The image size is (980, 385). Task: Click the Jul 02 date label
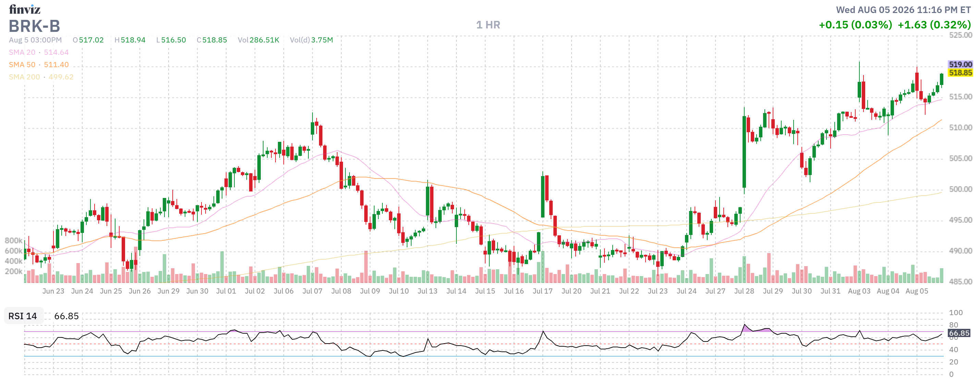pyautogui.click(x=255, y=291)
